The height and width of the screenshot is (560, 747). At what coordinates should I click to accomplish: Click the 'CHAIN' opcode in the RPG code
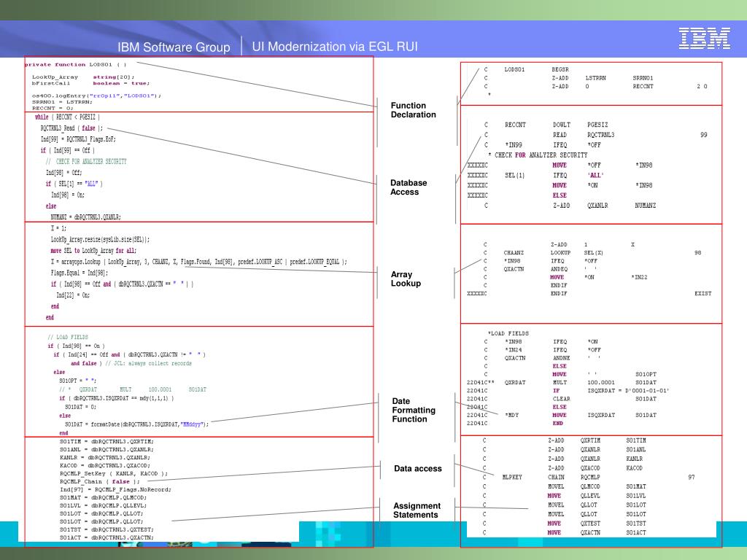[x=557, y=477]
